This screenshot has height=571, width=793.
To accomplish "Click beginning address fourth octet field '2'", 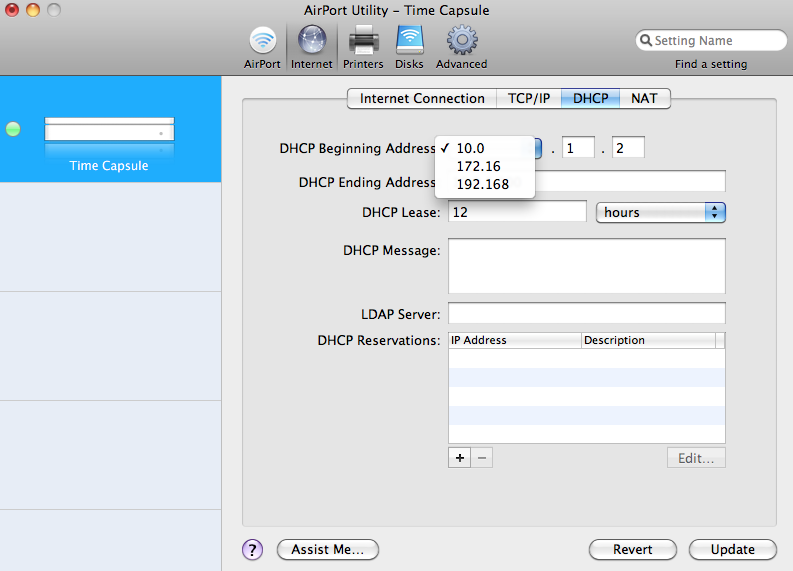I will 628,147.
